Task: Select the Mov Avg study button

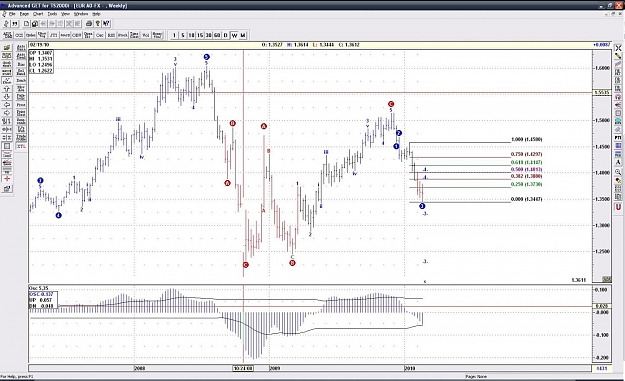Action: point(21,88)
